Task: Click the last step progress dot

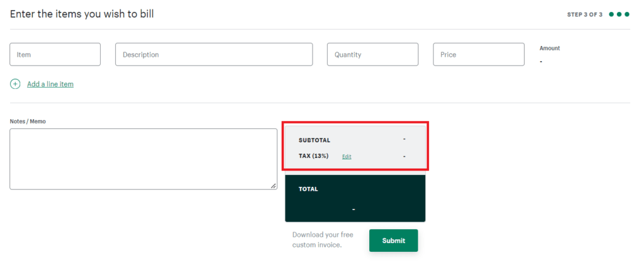Action: (x=627, y=14)
